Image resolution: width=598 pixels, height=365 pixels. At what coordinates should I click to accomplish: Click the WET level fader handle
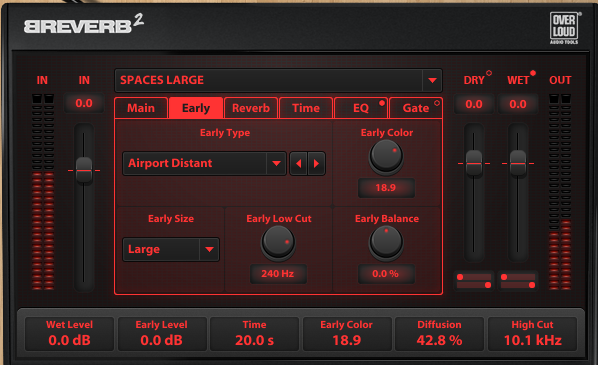[518, 163]
